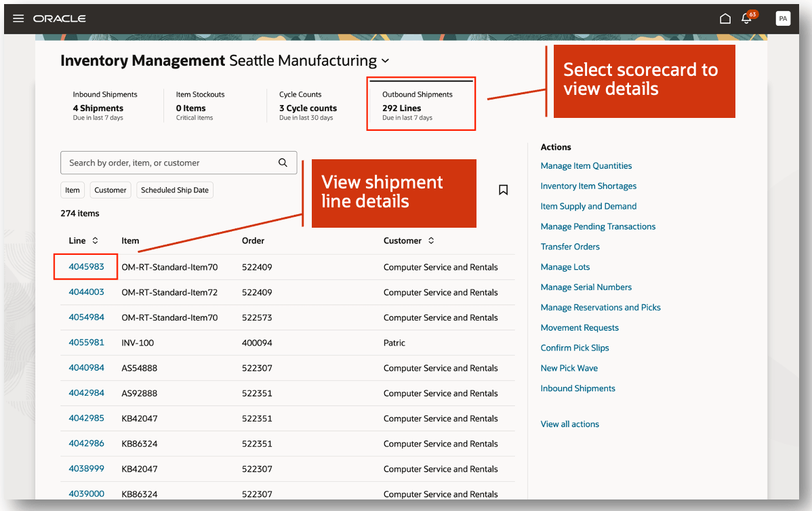Viewport: 812px width, 511px height.
Task: Expand Seattle Manufacturing organization dropdown
Action: click(385, 61)
